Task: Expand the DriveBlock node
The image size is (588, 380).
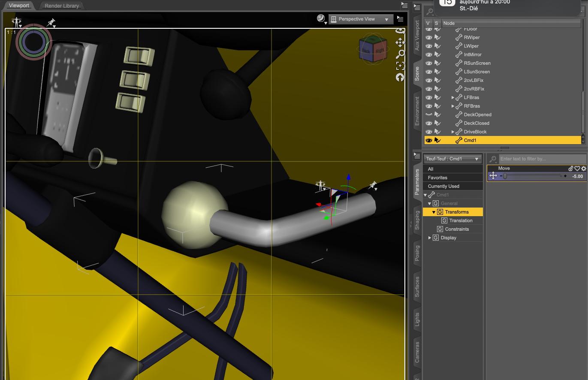Action: coord(452,132)
